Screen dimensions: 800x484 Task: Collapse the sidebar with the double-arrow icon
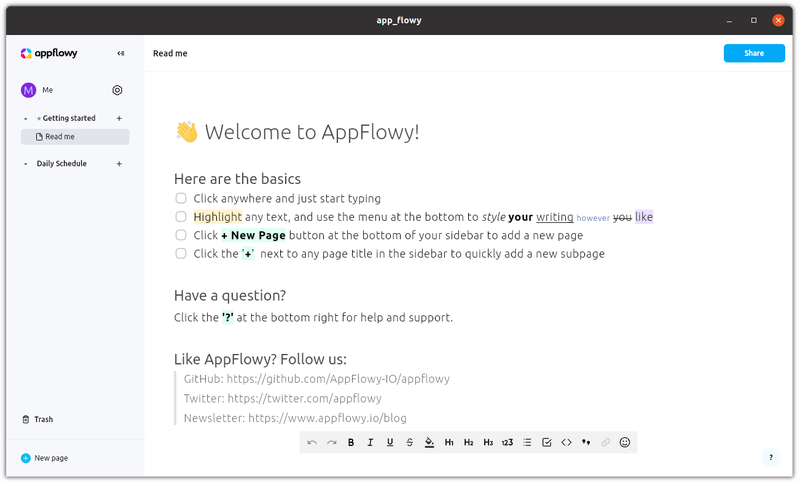121,53
